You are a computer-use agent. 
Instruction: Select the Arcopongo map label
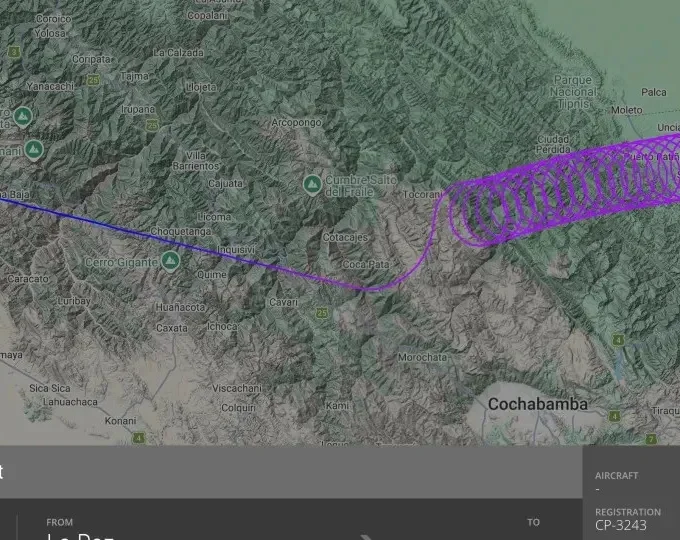296,123
